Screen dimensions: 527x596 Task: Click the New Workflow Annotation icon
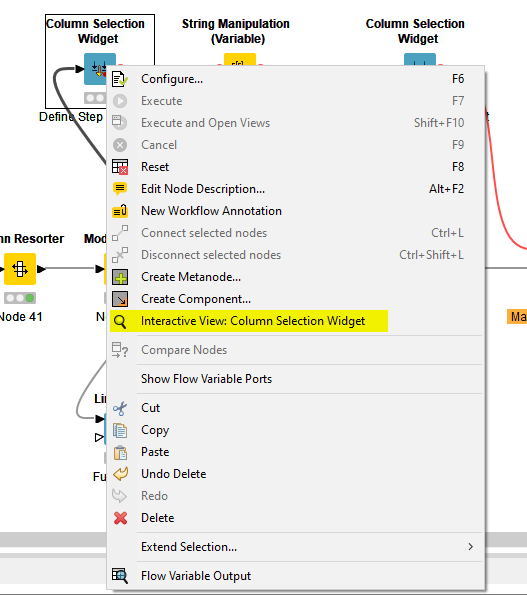click(120, 211)
